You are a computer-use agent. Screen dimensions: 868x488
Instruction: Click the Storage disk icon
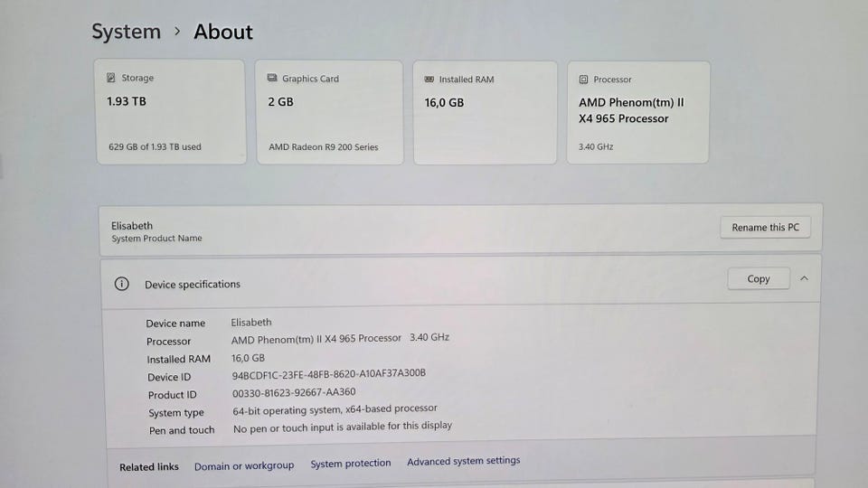point(110,78)
